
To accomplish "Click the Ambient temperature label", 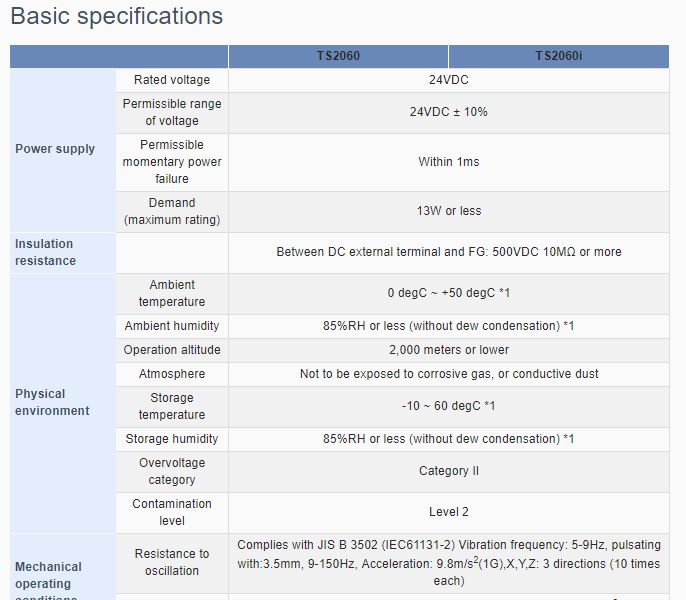I will point(172,293).
